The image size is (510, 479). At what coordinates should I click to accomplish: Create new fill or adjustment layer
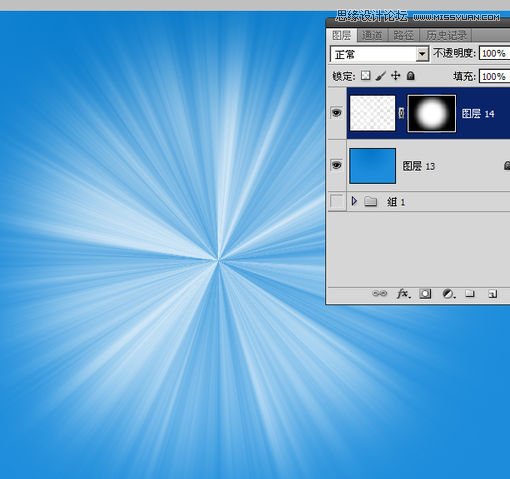(448, 294)
